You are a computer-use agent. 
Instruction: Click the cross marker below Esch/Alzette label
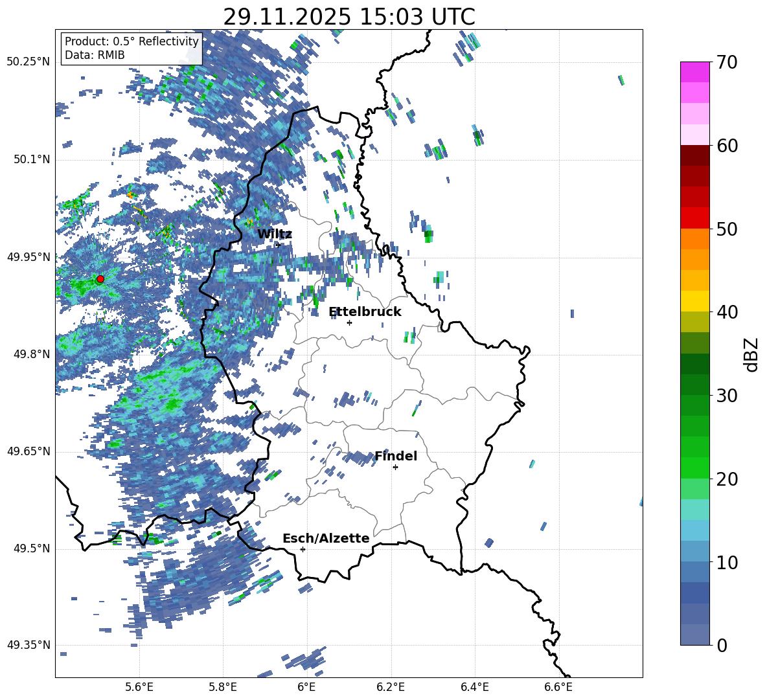tap(303, 549)
